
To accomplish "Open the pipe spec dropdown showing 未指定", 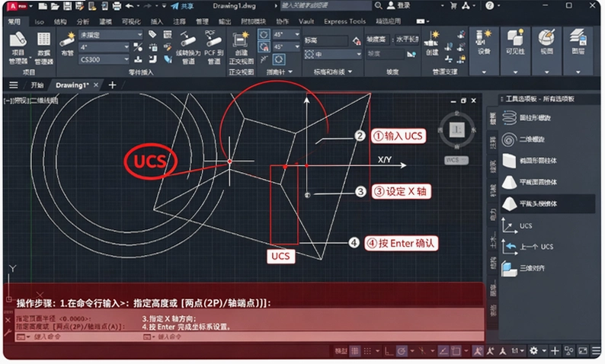I will 111,35.
